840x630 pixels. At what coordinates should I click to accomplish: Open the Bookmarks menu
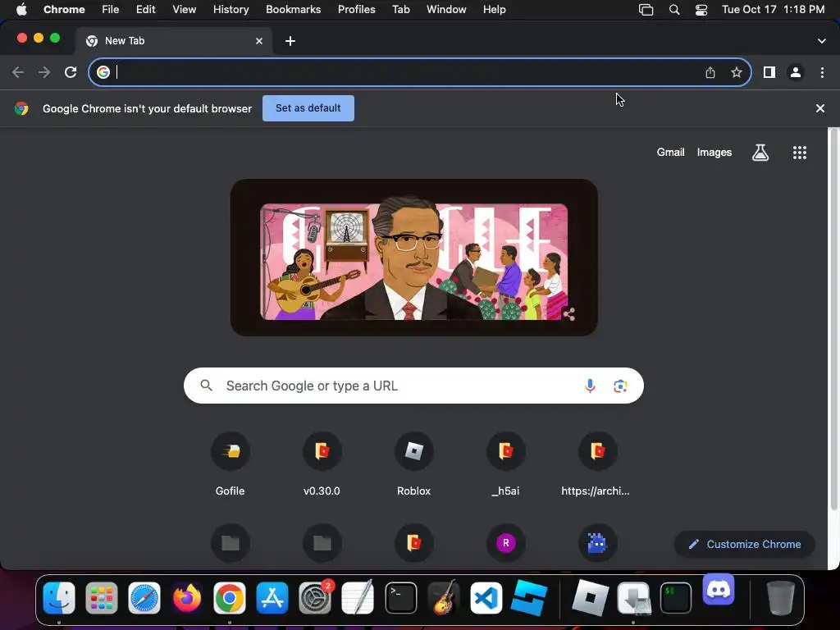point(293,10)
